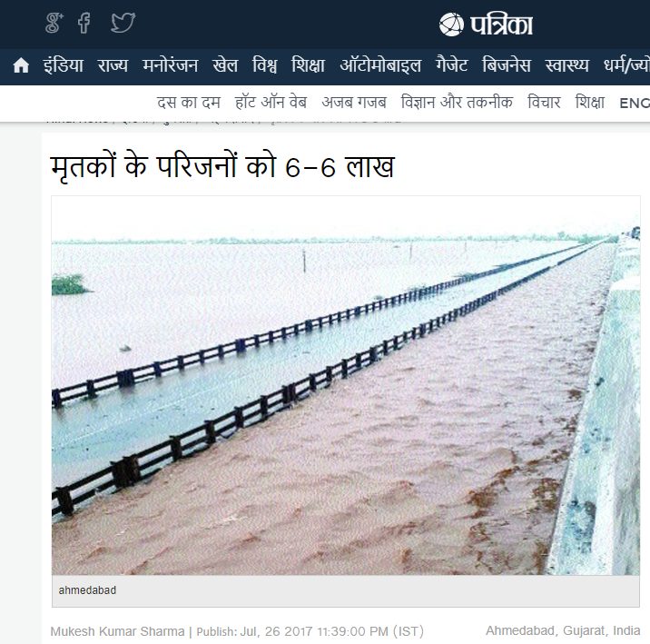
Task: Open the Google Plus share icon
Action: pos(54,23)
